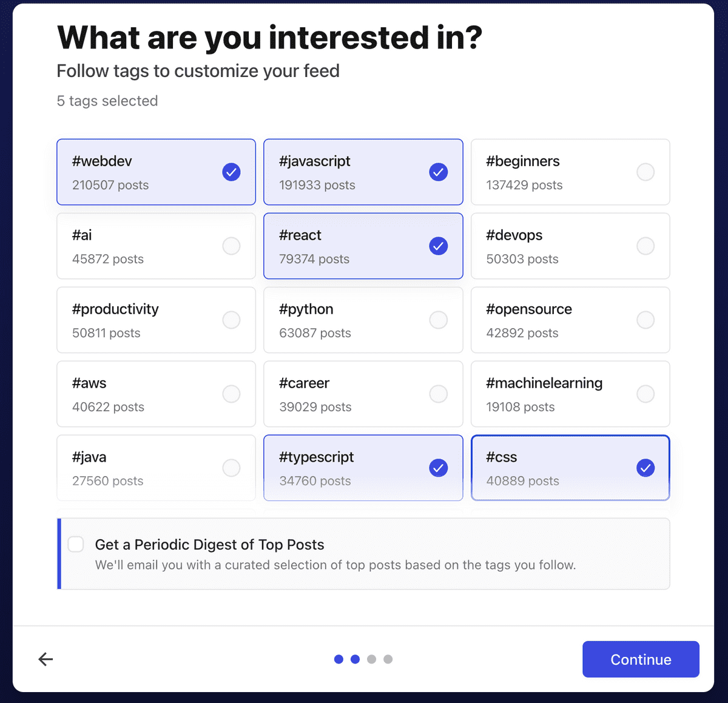Screen dimensions: 728x703
Task: Follow the #beginners tag
Action: [570, 172]
